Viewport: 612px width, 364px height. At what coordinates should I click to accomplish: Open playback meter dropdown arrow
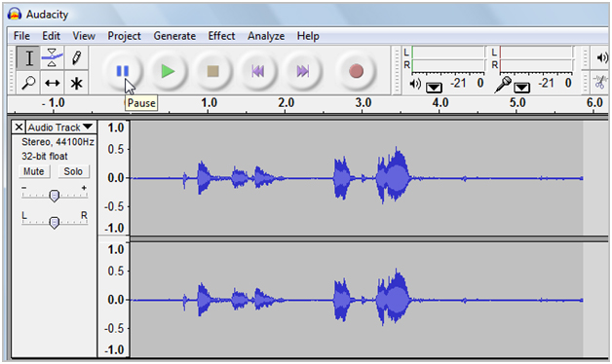pos(434,87)
